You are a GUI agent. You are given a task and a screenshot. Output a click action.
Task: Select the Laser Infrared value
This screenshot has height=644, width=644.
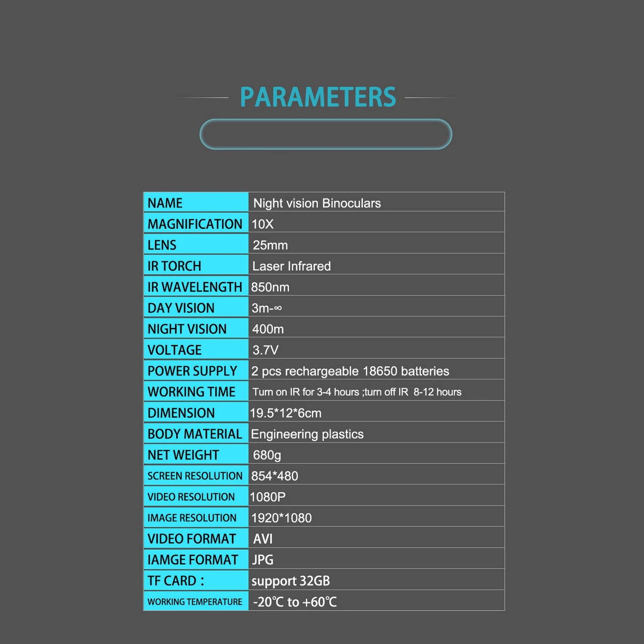coord(291,266)
